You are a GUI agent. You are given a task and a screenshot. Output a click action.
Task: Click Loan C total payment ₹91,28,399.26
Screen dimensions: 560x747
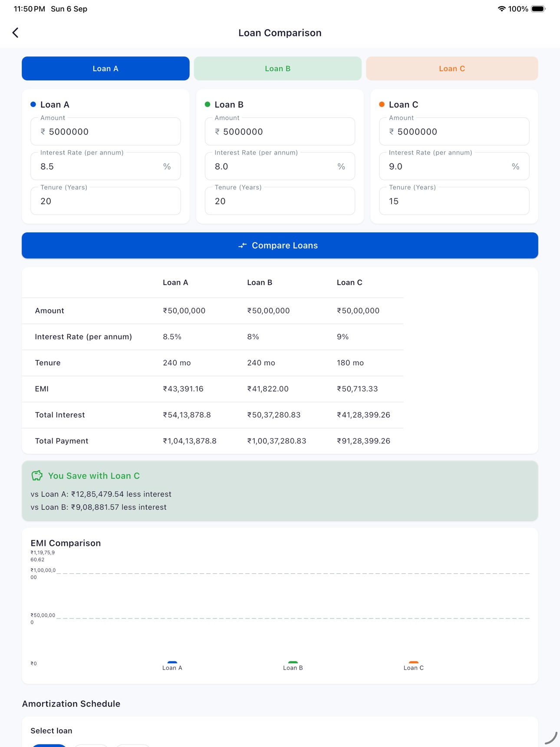click(363, 441)
